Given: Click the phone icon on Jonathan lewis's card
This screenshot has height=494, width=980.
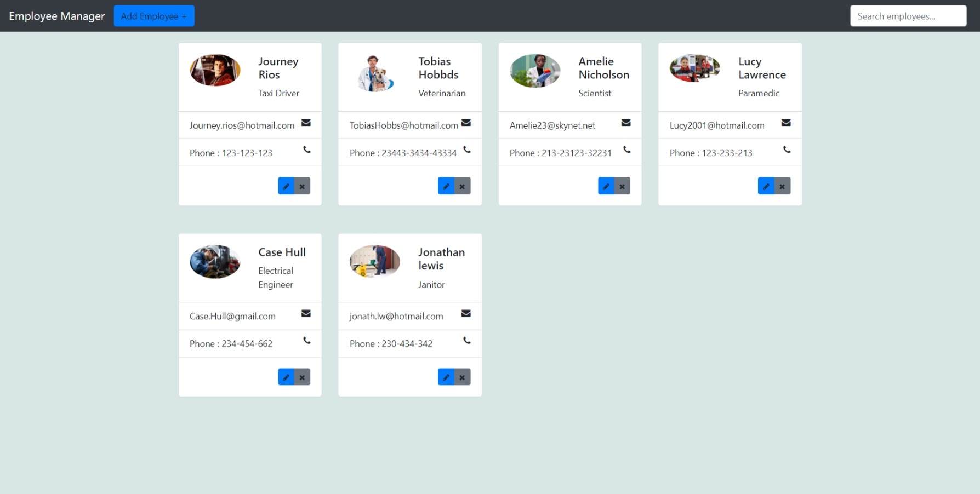Looking at the screenshot, I should tap(466, 341).
